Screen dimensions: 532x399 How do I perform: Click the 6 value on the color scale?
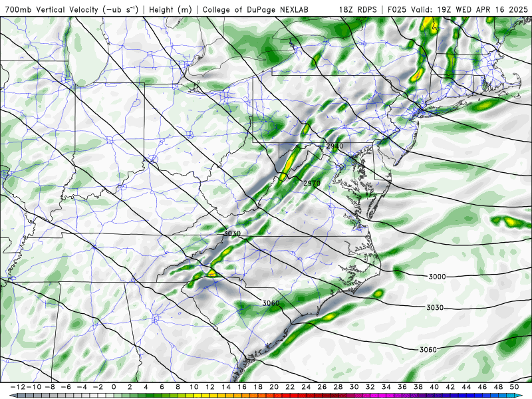point(162,387)
